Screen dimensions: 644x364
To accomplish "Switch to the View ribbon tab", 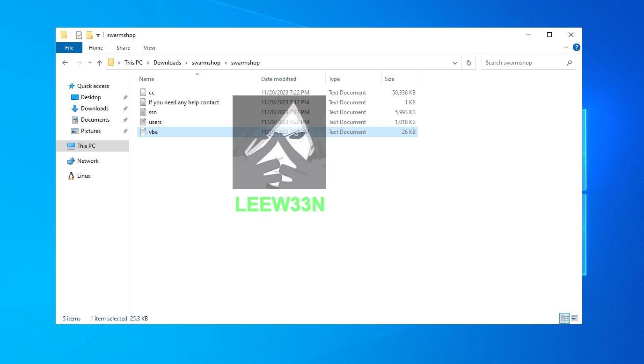I will [x=149, y=48].
